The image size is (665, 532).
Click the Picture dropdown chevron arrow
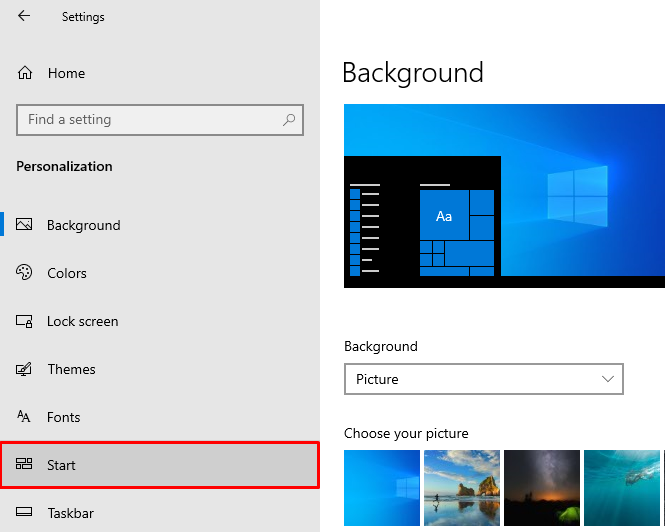(x=608, y=379)
